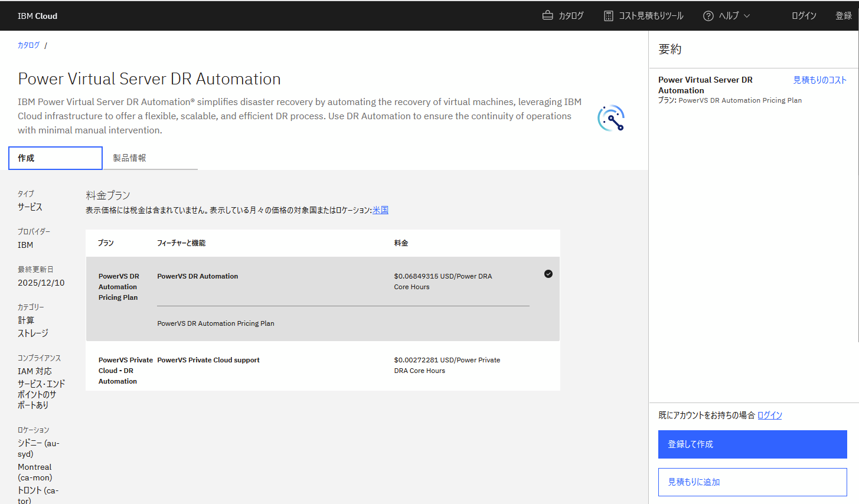Click the 料金 column header
Viewport: 859px width, 504px height.
[401, 243]
